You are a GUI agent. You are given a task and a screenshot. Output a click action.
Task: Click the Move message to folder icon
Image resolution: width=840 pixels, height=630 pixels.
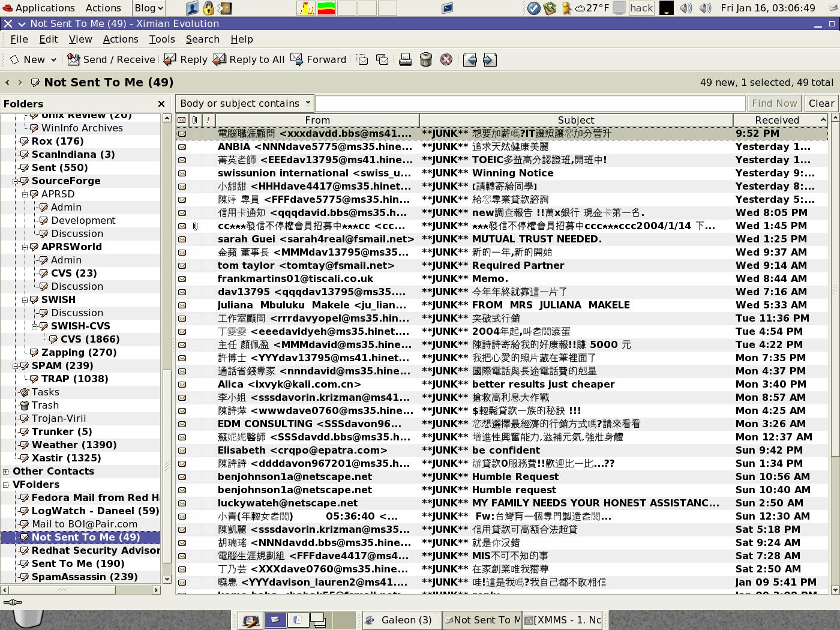coord(362,59)
